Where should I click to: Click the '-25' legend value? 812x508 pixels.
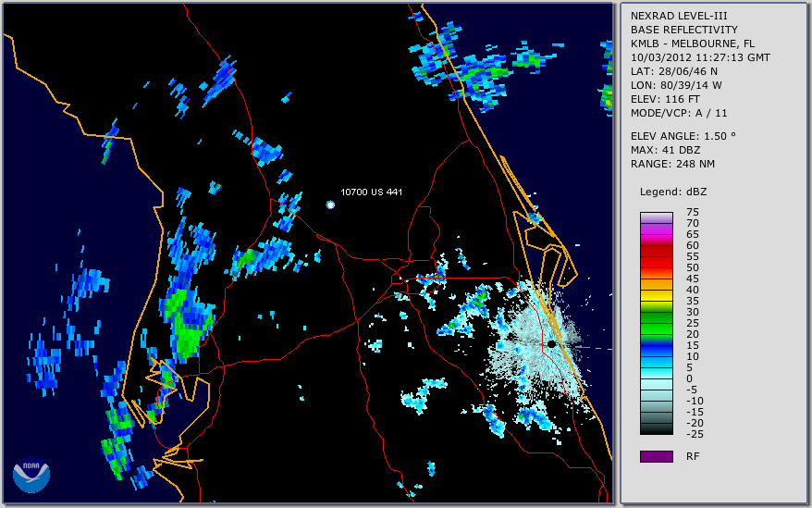pyautogui.click(x=693, y=434)
